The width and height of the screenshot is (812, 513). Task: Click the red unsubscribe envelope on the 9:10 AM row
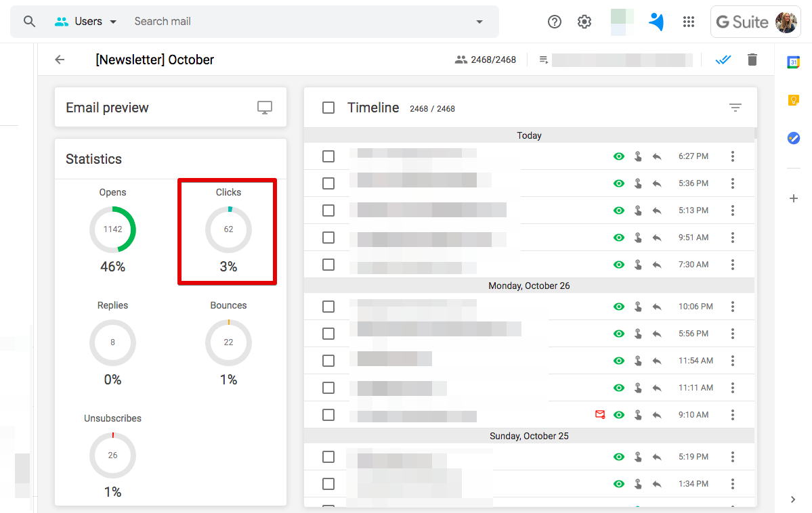(x=600, y=414)
